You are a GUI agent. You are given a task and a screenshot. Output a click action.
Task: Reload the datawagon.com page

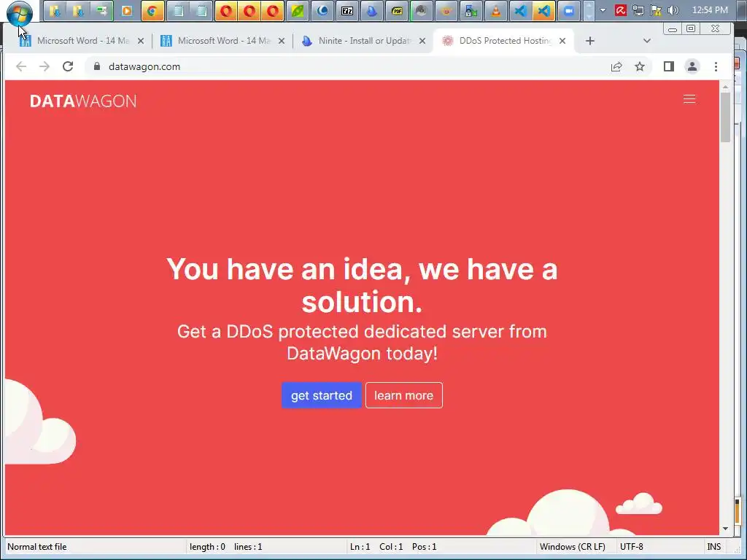pyautogui.click(x=68, y=66)
